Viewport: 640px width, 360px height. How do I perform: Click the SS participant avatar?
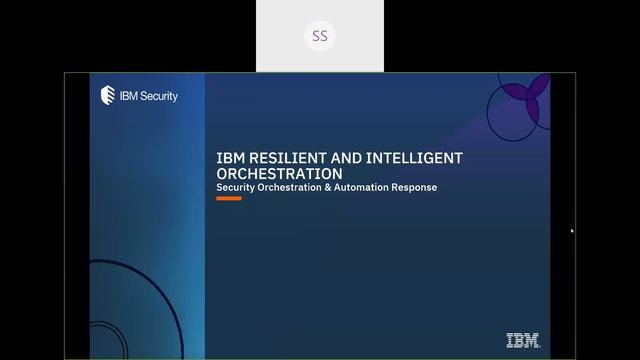coord(320,36)
